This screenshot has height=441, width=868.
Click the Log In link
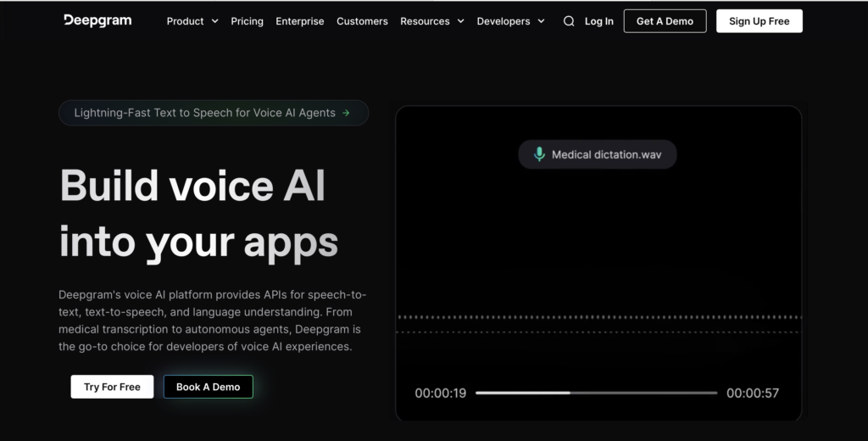tap(599, 21)
